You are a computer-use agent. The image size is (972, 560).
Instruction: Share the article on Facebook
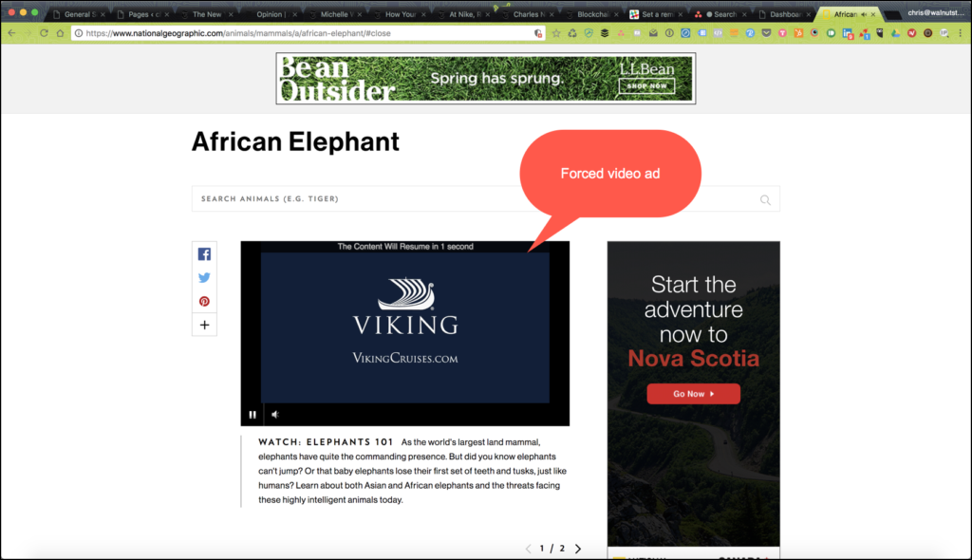(205, 254)
